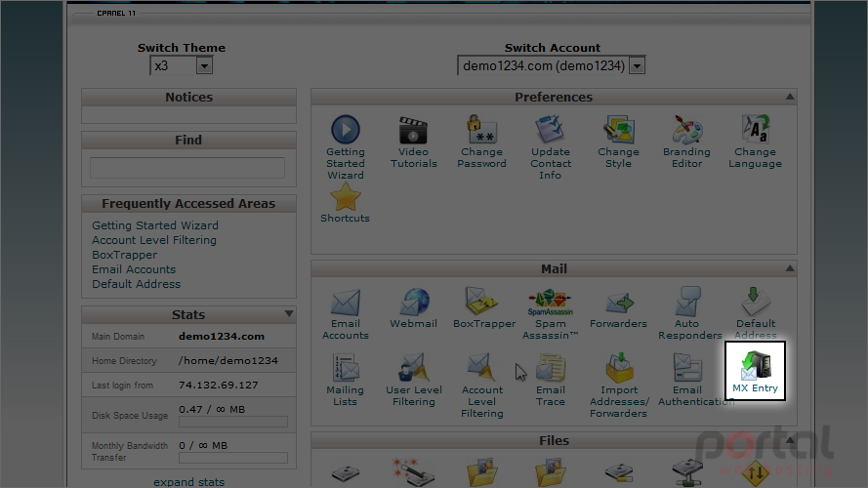Open the Email Accounts icon
The width and height of the screenshot is (868, 488).
coord(346,303)
